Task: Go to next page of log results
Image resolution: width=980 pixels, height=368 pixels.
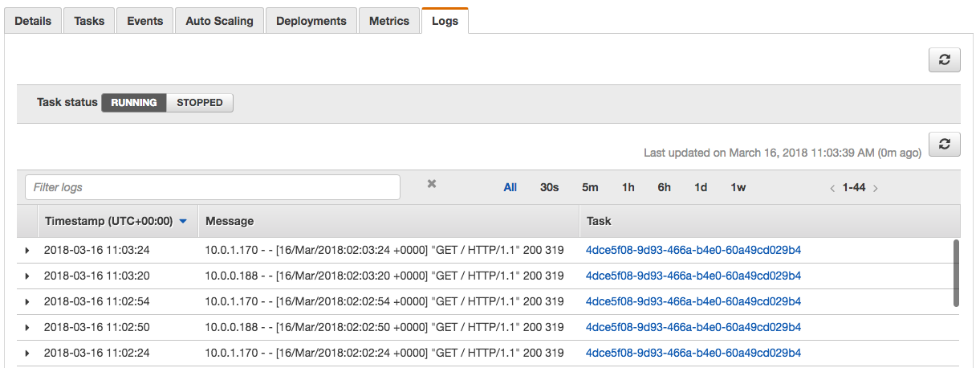Action: [875, 188]
